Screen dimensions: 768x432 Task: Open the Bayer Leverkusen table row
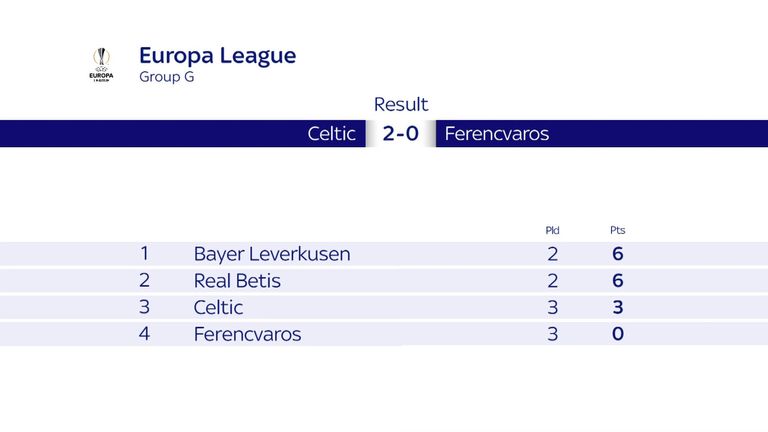click(x=384, y=254)
